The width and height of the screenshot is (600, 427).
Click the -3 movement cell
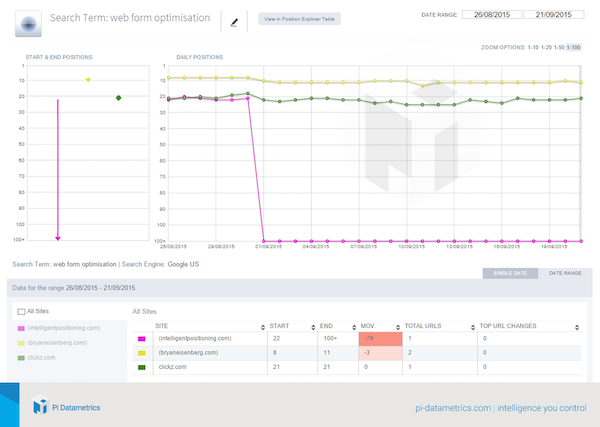(x=380, y=353)
